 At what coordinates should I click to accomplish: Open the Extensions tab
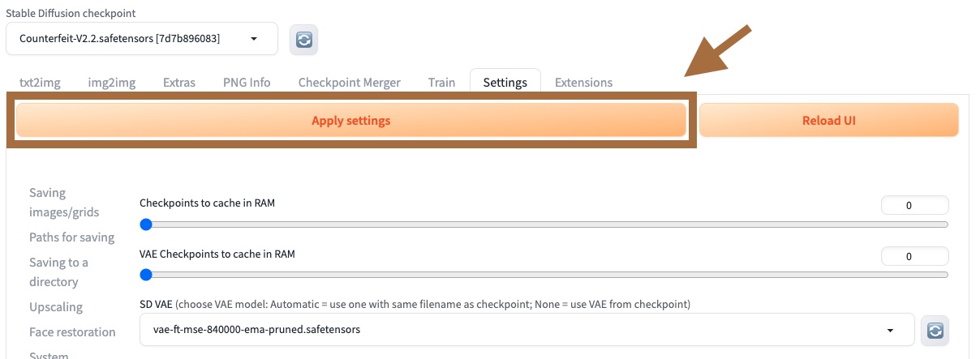tap(583, 82)
